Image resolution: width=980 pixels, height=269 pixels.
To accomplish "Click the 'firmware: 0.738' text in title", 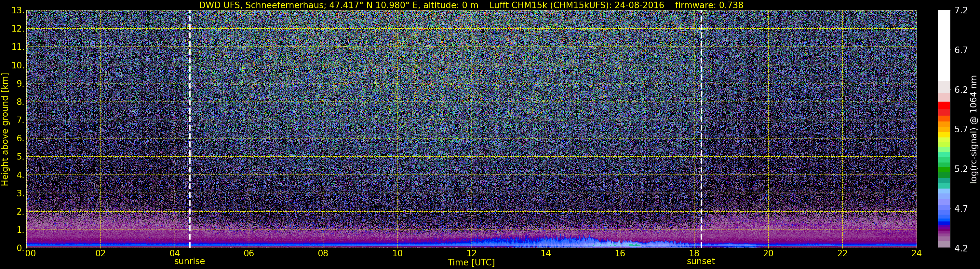I will tap(709, 5).
